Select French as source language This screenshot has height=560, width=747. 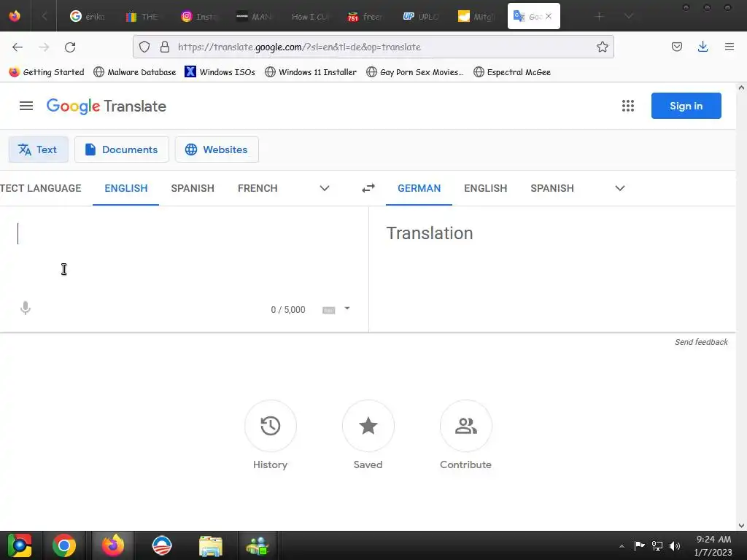(258, 188)
